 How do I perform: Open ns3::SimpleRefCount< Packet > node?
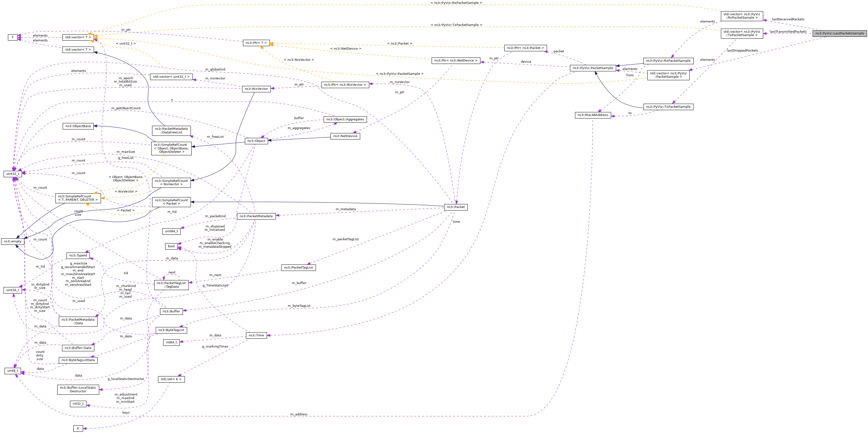coord(171,202)
